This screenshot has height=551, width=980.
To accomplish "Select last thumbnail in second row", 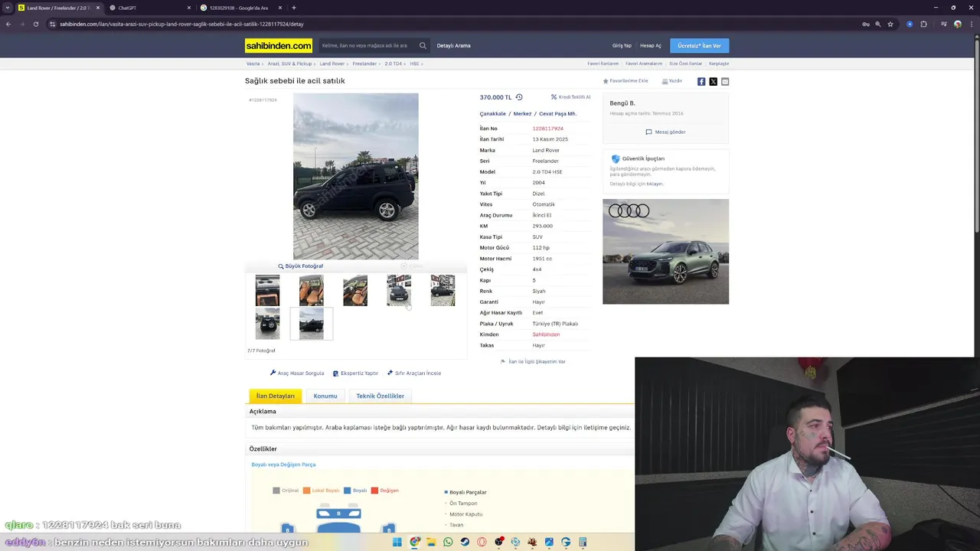I will click(311, 324).
